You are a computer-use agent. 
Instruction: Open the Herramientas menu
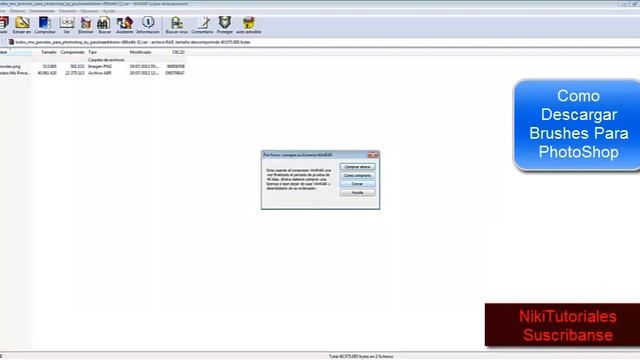tap(42, 11)
